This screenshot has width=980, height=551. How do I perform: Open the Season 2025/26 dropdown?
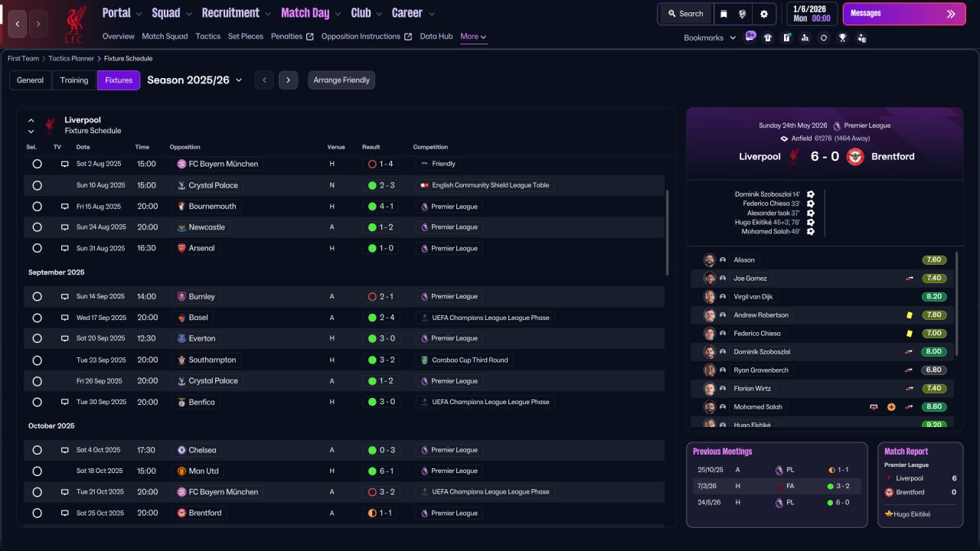[x=194, y=80]
